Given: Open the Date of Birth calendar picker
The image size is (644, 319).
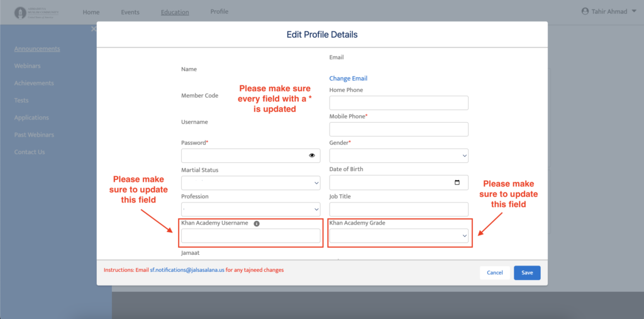Looking at the screenshot, I should (457, 182).
